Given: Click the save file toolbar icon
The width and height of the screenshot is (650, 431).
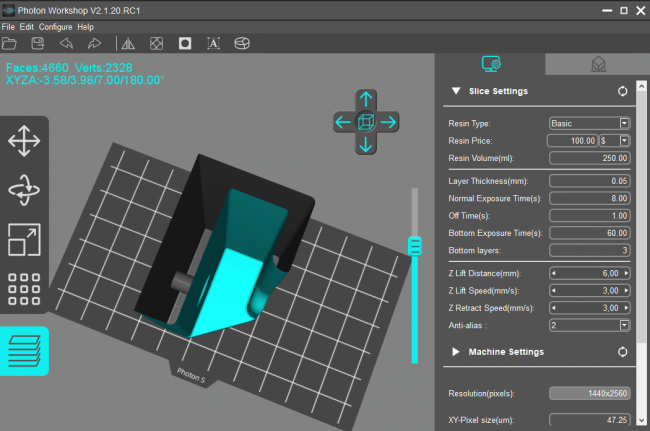Looking at the screenshot, I should click(38, 44).
